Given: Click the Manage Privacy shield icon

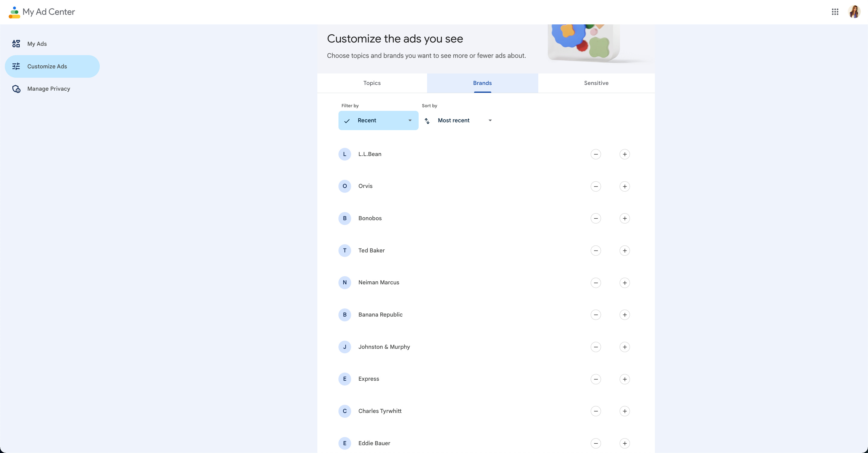Looking at the screenshot, I should [x=16, y=89].
